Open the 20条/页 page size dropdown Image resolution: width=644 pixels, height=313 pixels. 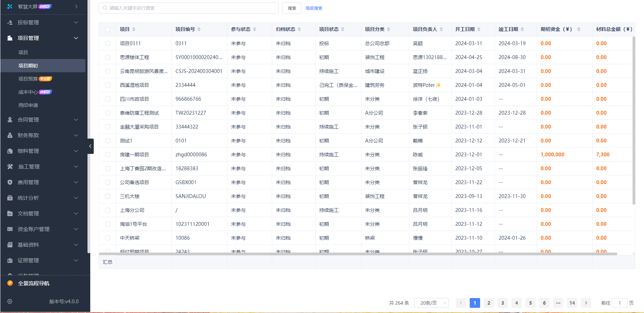(x=431, y=303)
